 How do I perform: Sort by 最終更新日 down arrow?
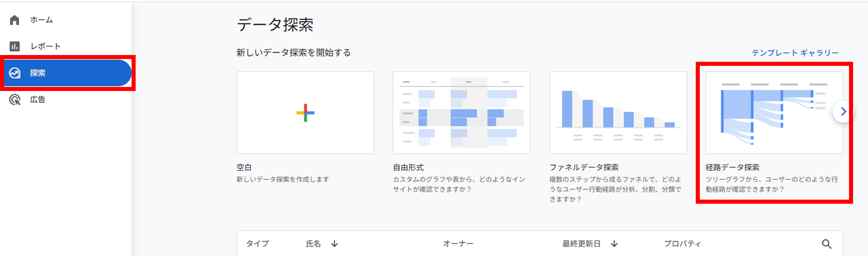pyautogui.click(x=614, y=244)
